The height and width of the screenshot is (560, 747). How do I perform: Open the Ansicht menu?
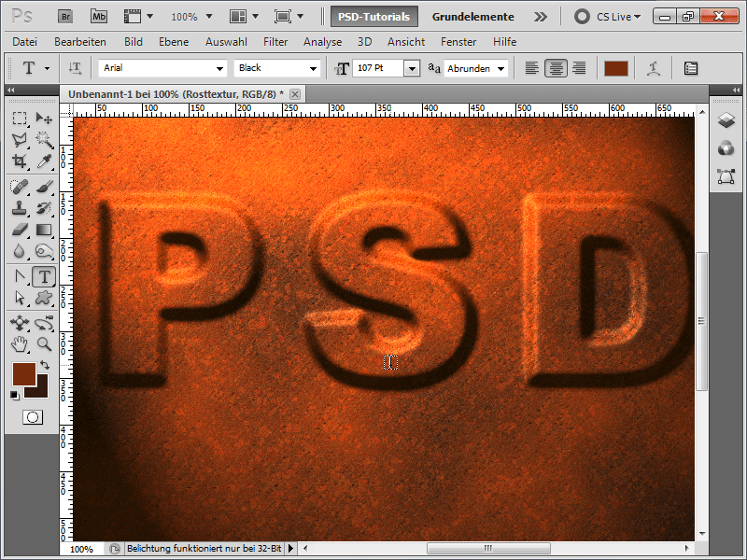(406, 42)
